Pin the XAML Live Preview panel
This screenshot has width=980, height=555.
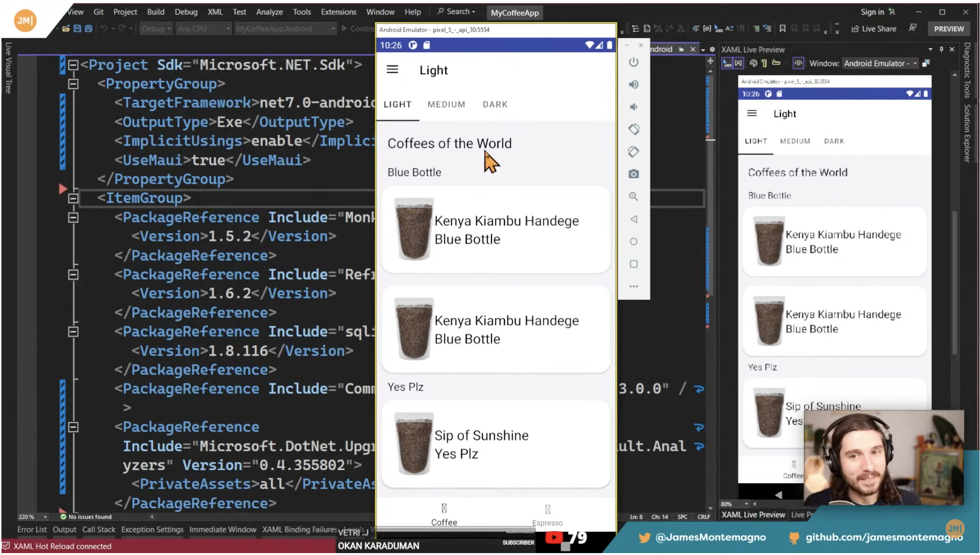click(x=941, y=49)
